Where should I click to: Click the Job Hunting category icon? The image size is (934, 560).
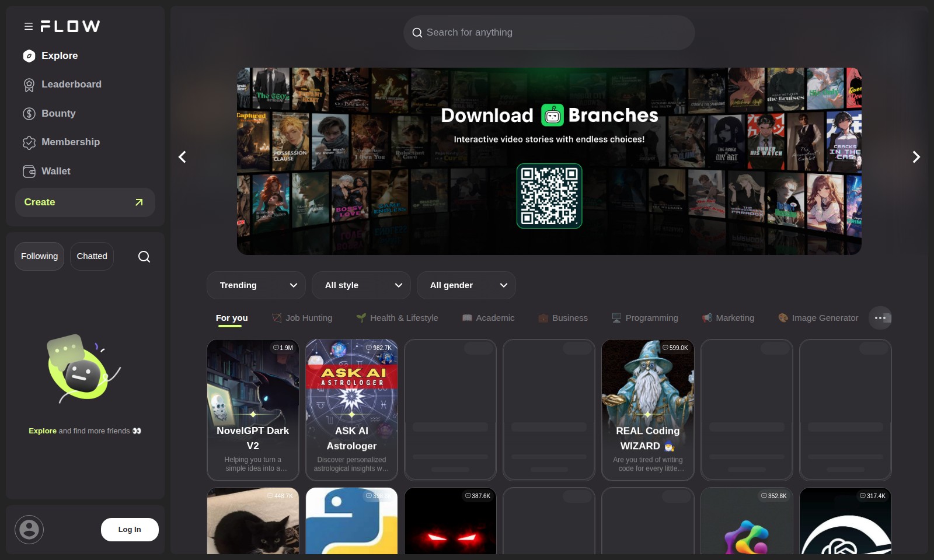(277, 318)
